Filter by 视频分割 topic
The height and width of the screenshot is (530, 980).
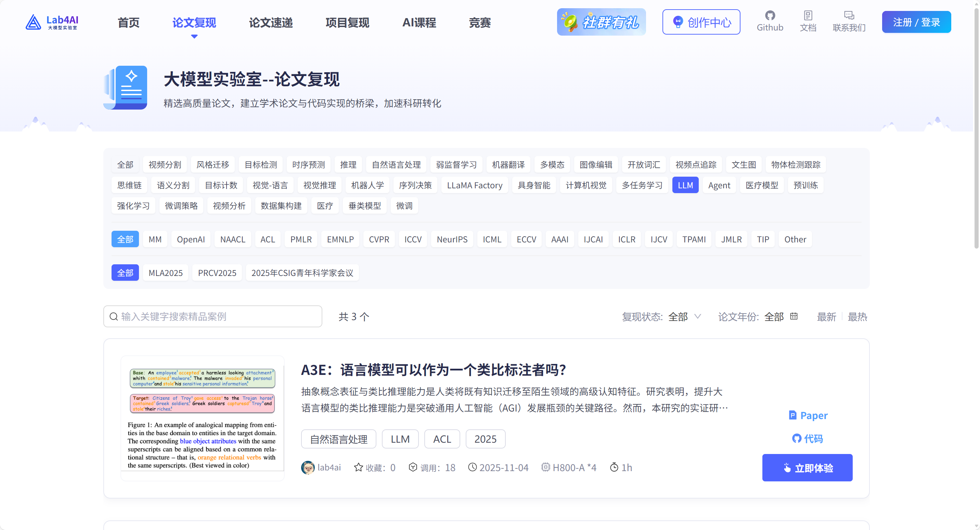165,164
